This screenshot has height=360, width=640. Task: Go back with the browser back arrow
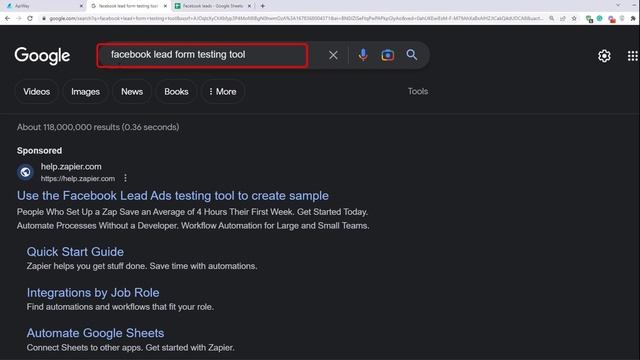(x=7, y=18)
